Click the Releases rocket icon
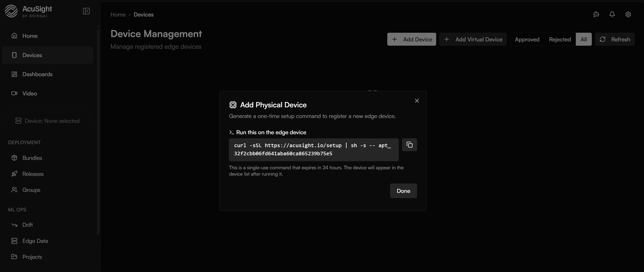644x272 pixels. 14,174
